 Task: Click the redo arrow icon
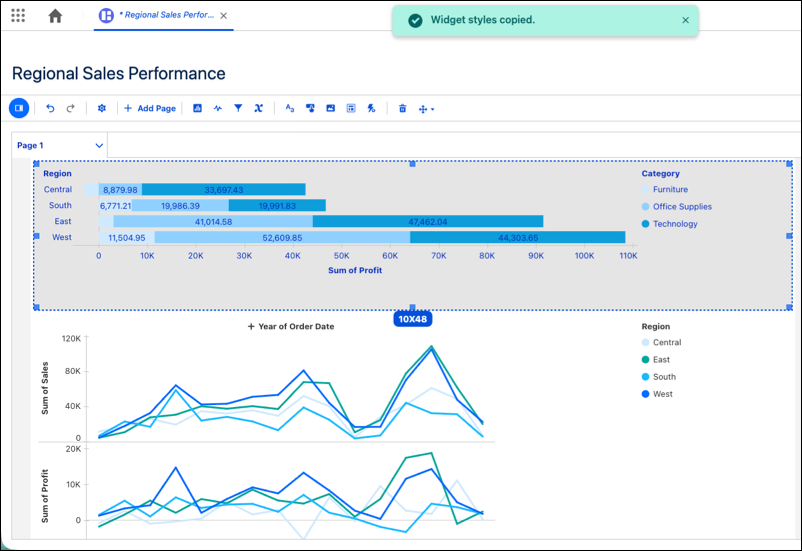tap(71, 108)
